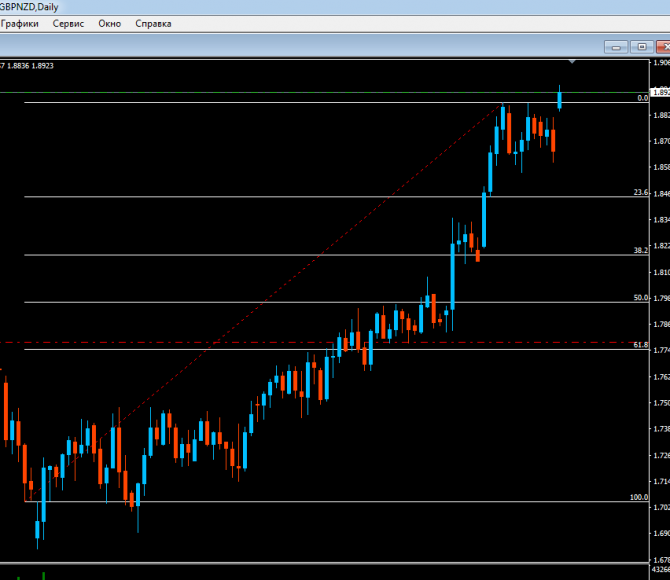Select the Fibonacci 23.6 level label
The width and height of the screenshot is (670, 580).
click(x=641, y=192)
